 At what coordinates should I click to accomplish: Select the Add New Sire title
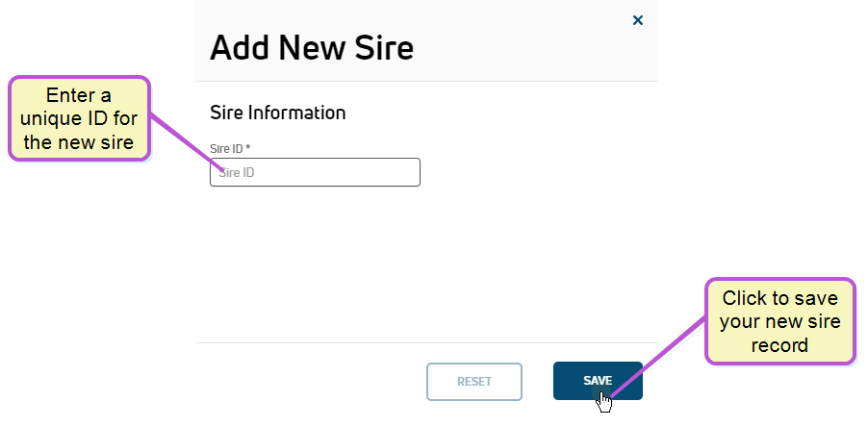coord(312,47)
